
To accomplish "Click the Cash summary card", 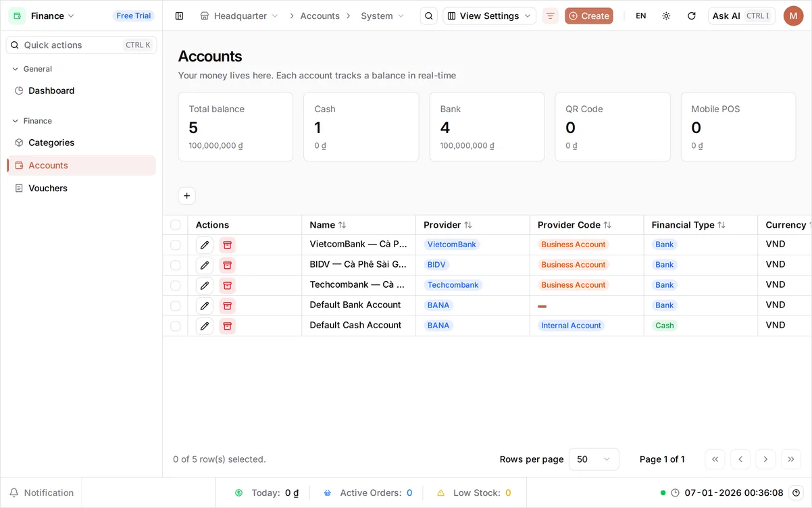I will pos(361,127).
